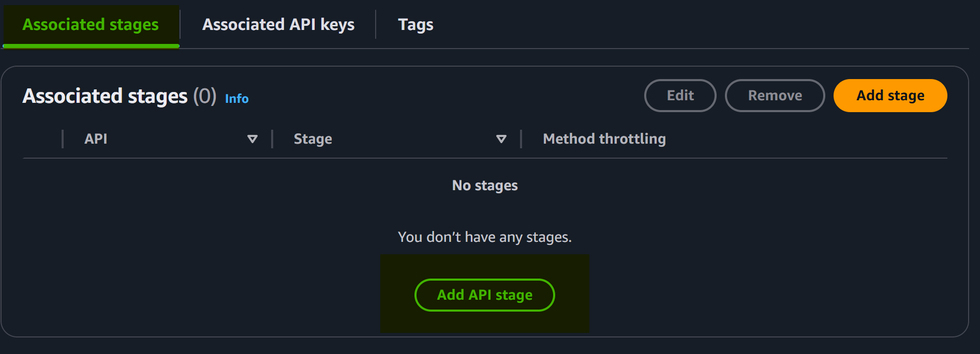
Task: Click the Remove button
Action: 775,96
